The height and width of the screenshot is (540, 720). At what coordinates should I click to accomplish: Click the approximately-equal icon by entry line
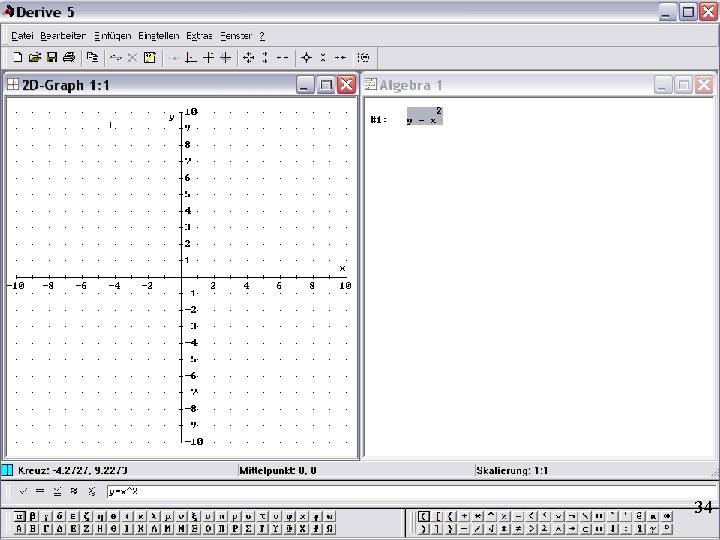coord(74,491)
